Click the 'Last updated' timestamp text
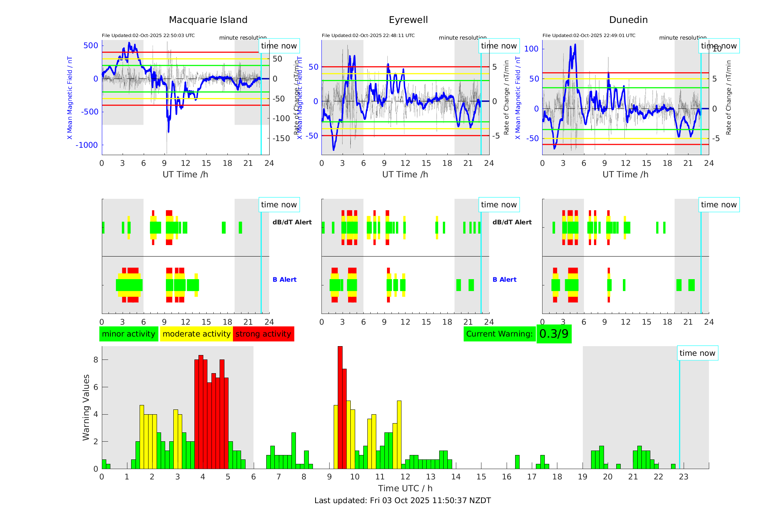The height and width of the screenshot is (532, 784). tap(403, 501)
